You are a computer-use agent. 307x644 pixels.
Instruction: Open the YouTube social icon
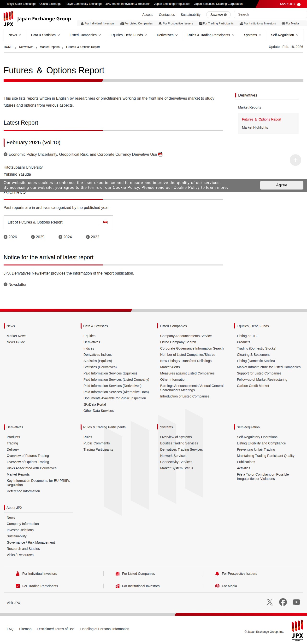(x=296, y=602)
